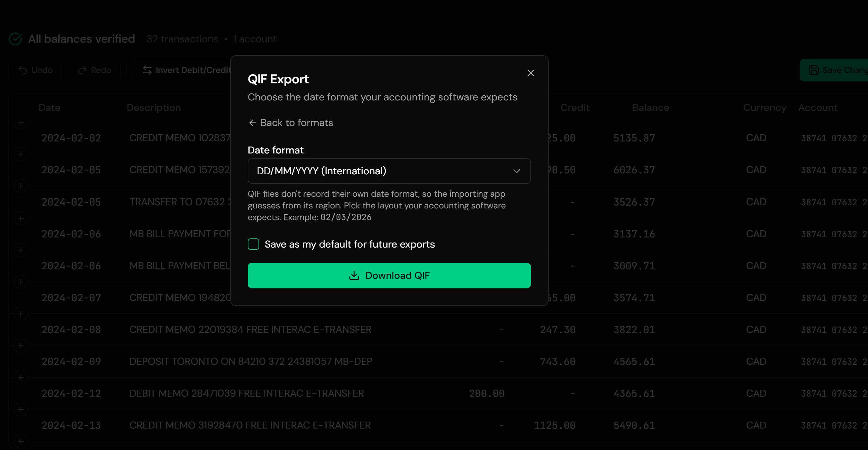The height and width of the screenshot is (450, 868).
Task: Click add-row plus icon below CREDIT MEMO 157392 row
Action: (21, 186)
